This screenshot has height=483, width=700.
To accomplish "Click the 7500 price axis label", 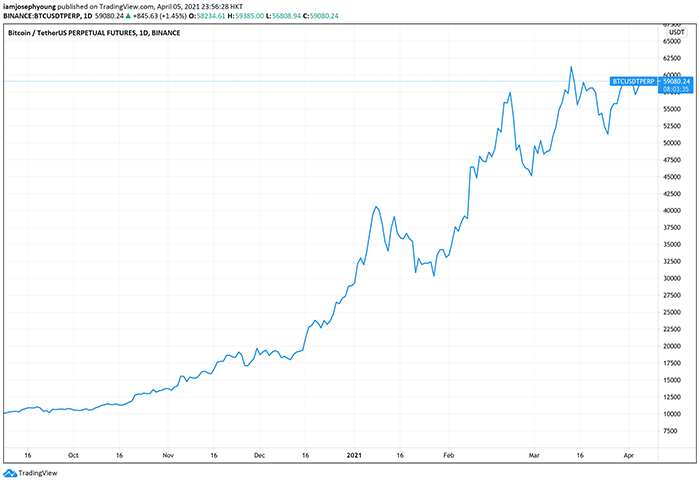I will coord(674,431).
